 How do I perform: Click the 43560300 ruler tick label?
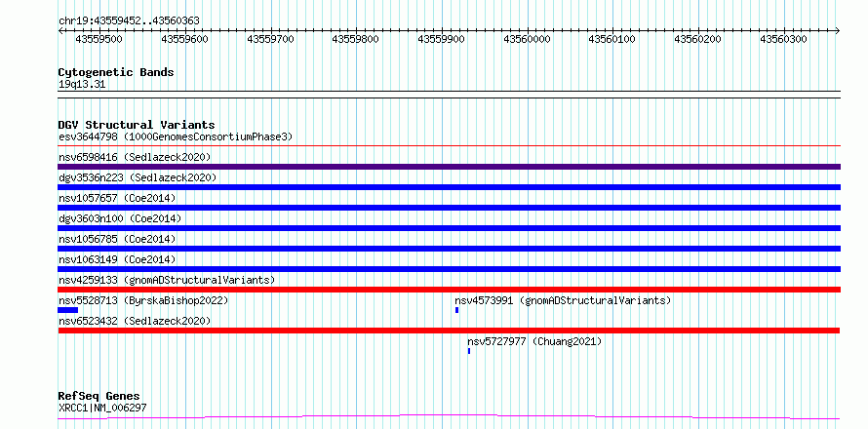(783, 39)
